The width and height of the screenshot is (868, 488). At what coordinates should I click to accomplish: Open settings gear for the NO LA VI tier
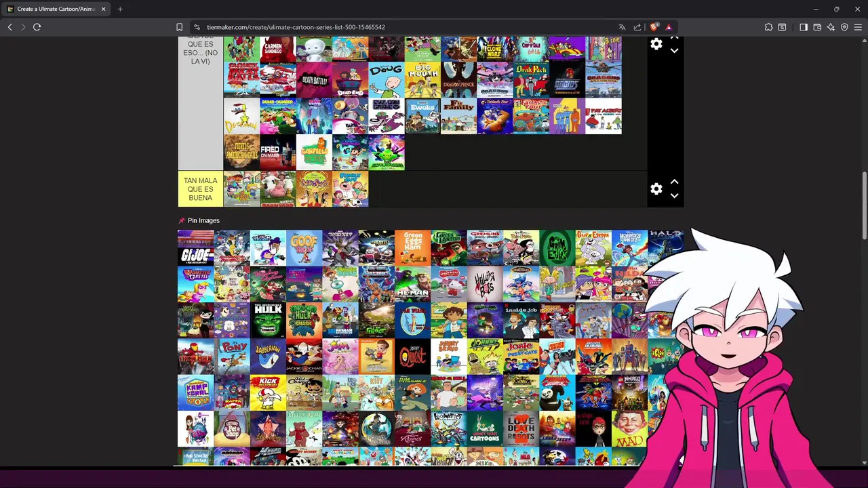(656, 45)
